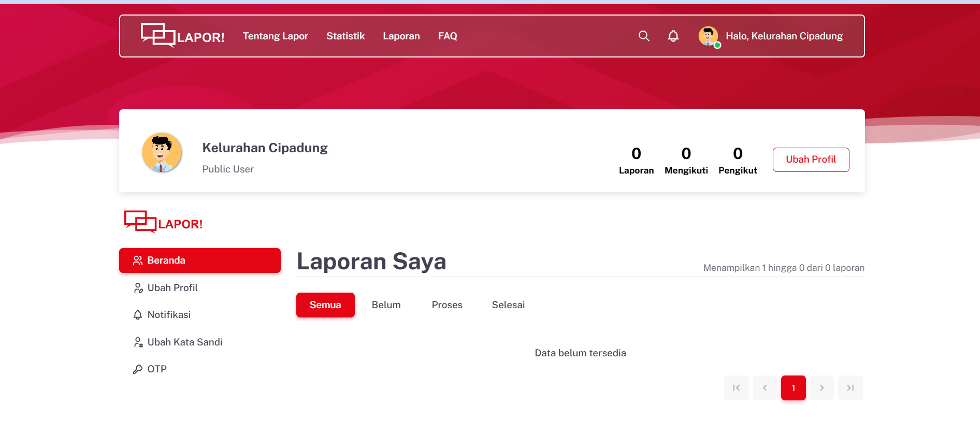Click the Public User label
The width and height of the screenshot is (980, 448).
click(x=228, y=169)
